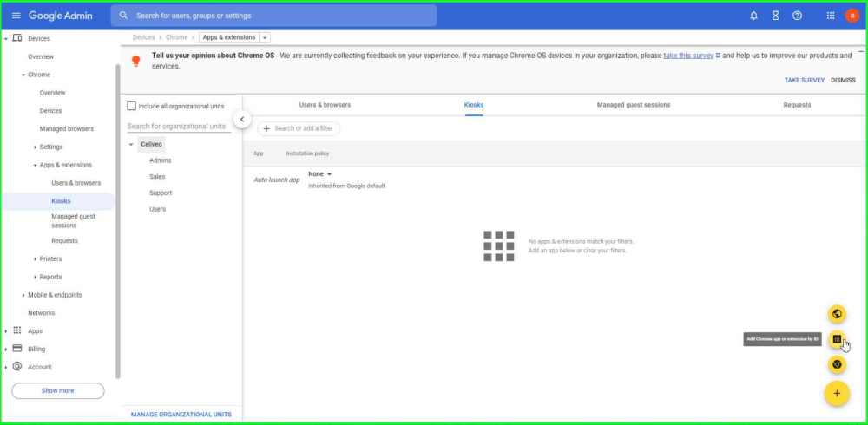Click Show more button
Viewport: 868px width, 425px height.
(57, 390)
